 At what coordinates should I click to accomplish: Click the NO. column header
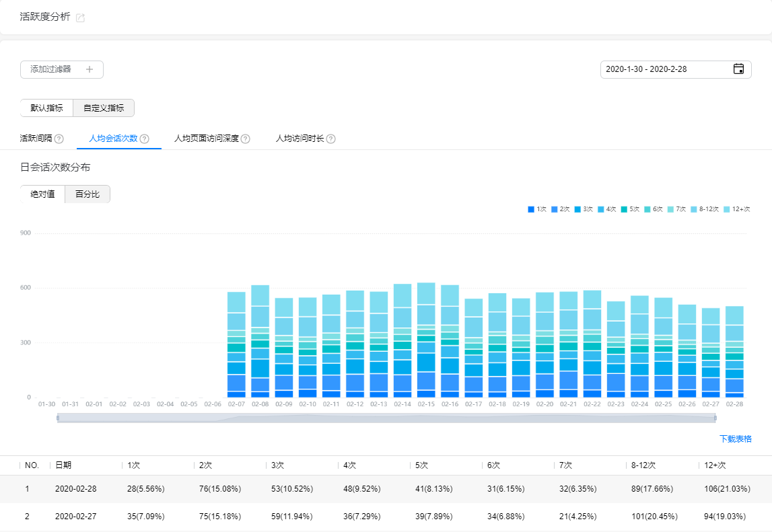coord(32,465)
